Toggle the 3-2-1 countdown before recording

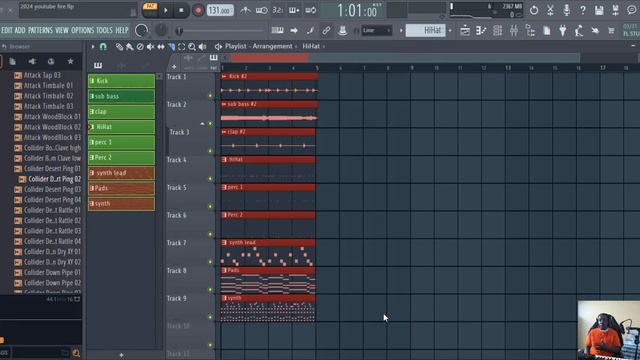coord(278,10)
